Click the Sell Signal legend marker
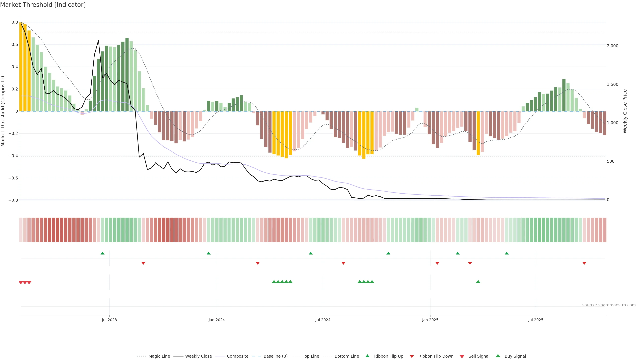The width and height of the screenshot is (644, 362). click(x=462, y=356)
